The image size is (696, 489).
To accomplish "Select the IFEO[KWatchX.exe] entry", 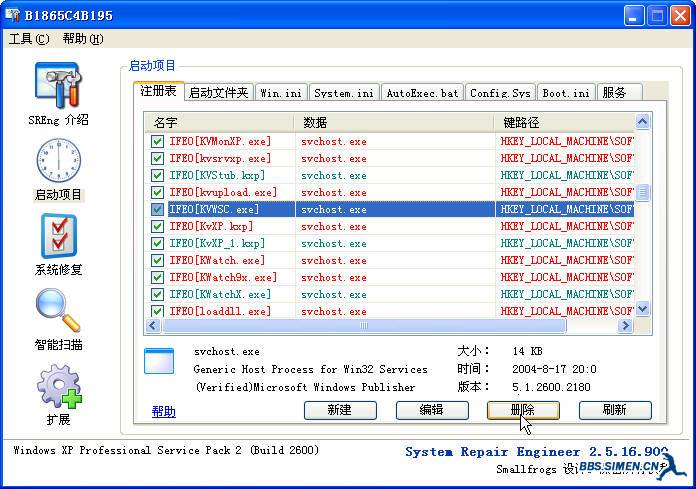I will tap(220, 294).
